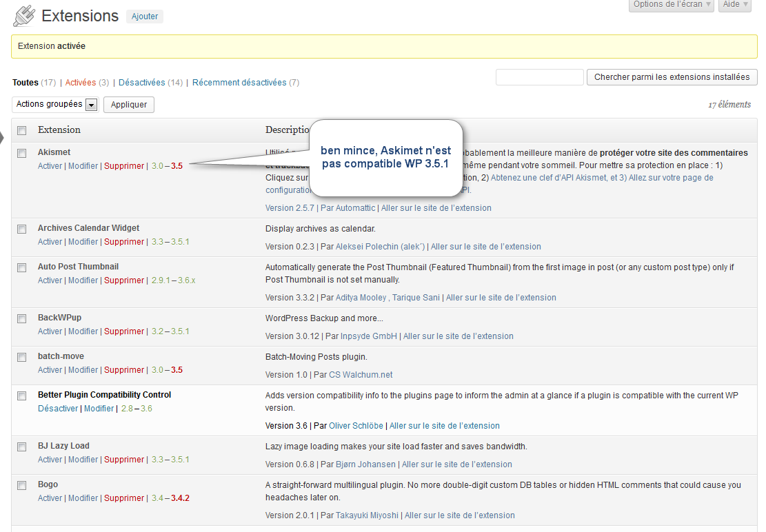The height and width of the screenshot is (532, 766).
Task: Click Supprimer for Auto Post Thumbnail
Action: (x=124, y=280)
